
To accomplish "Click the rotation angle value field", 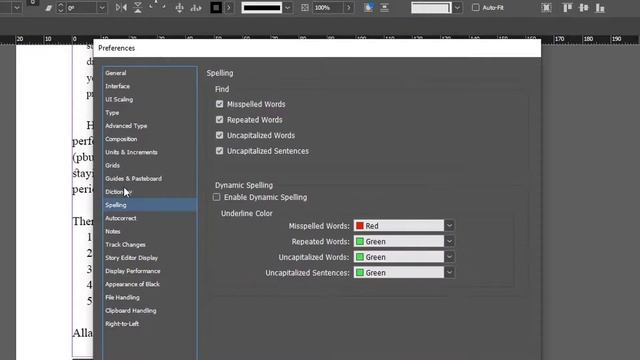I will click(82, 8).
